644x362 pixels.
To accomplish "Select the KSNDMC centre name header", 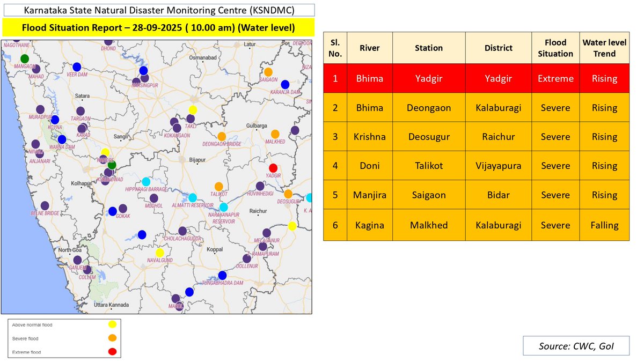I will (x=158, y=10).
